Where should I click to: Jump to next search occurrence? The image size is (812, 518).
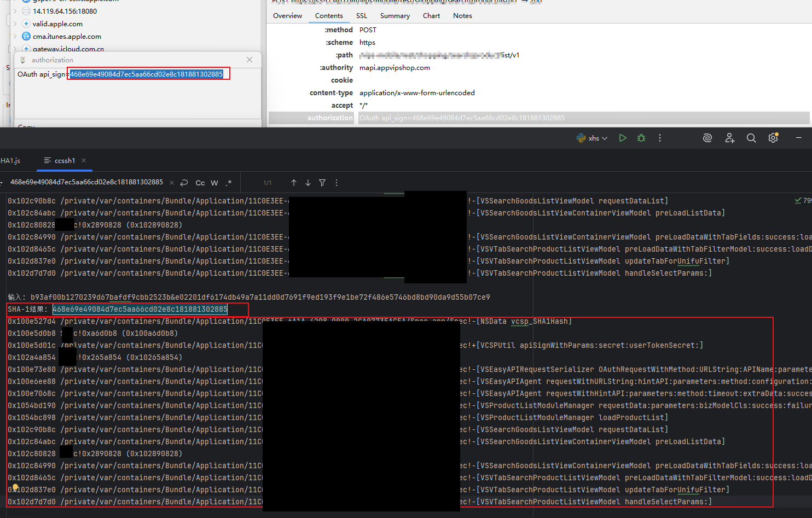pos(308,183)
